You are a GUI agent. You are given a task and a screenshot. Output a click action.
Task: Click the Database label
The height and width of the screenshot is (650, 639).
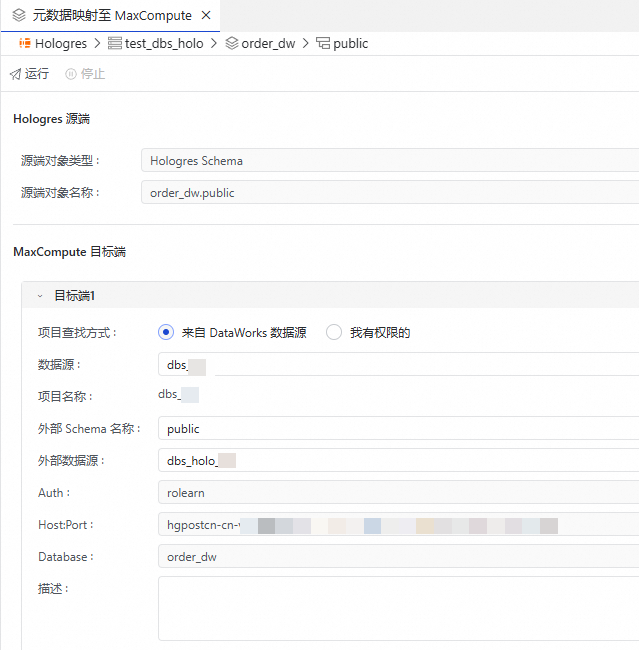click(66, 557)
